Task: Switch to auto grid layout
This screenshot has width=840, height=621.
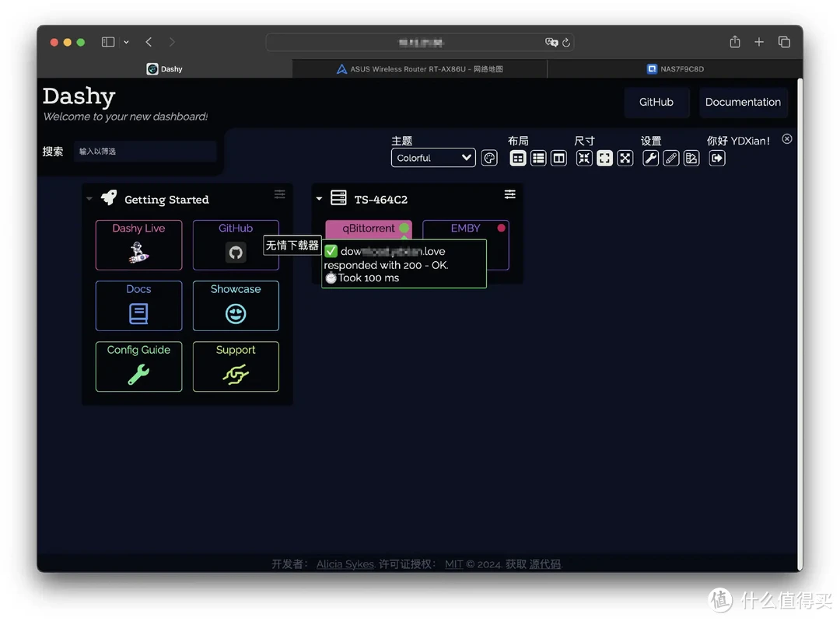Action: click(517, 158)
